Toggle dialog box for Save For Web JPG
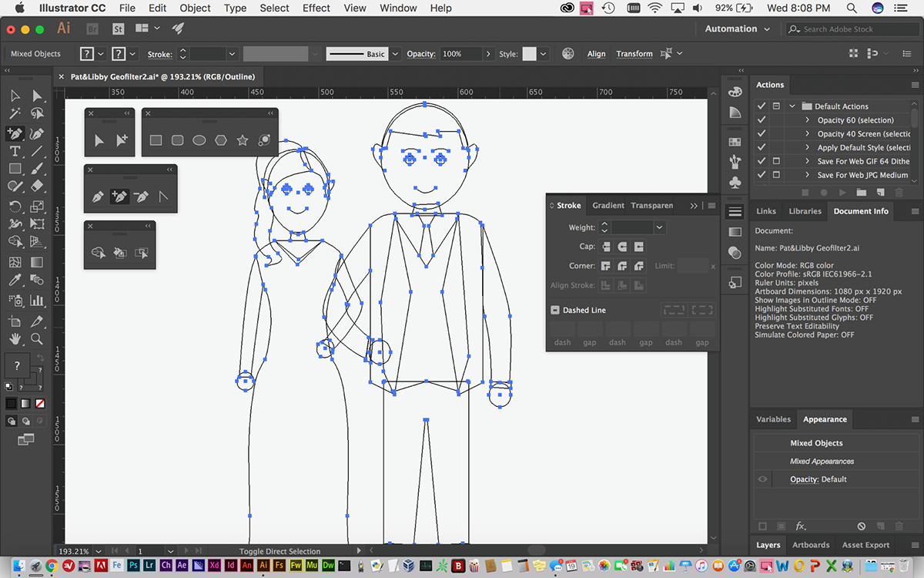 (x=776, y=175)
